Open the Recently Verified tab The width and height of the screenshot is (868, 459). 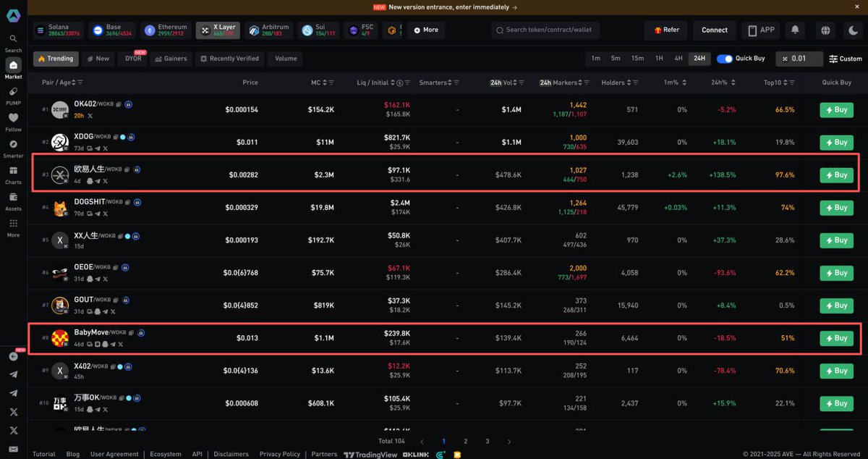click(229, 59)
